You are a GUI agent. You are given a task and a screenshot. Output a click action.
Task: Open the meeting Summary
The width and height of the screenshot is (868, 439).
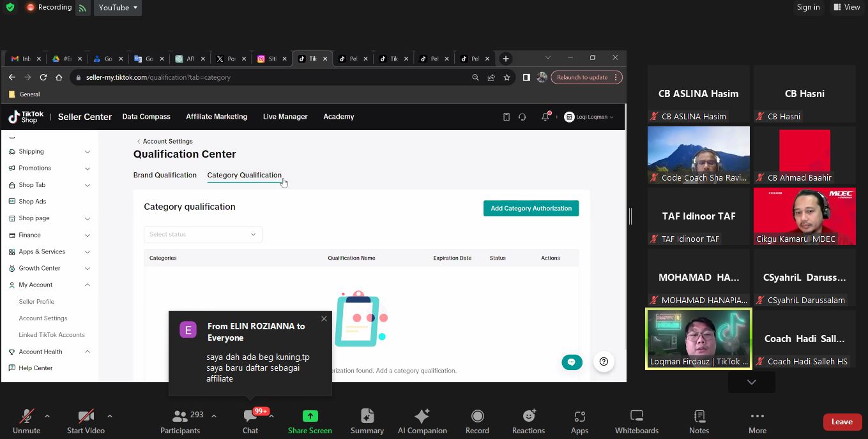pos(367,422)
